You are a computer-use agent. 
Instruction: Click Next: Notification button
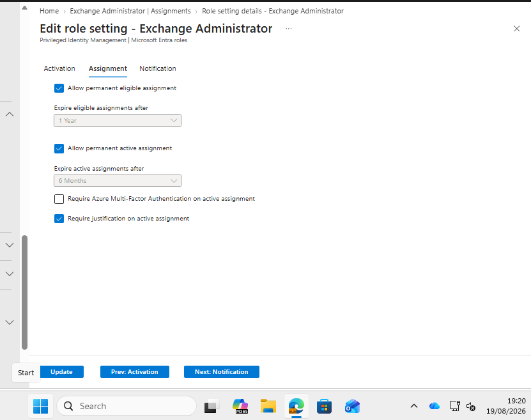click(x=222, y=371)
